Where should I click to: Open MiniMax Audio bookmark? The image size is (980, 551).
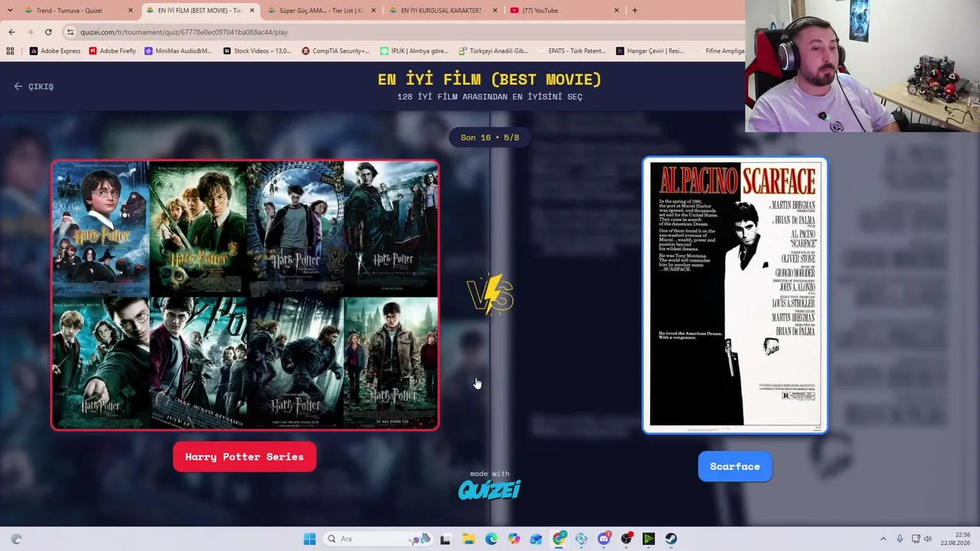pyautogui.click(x=178, y=51)
